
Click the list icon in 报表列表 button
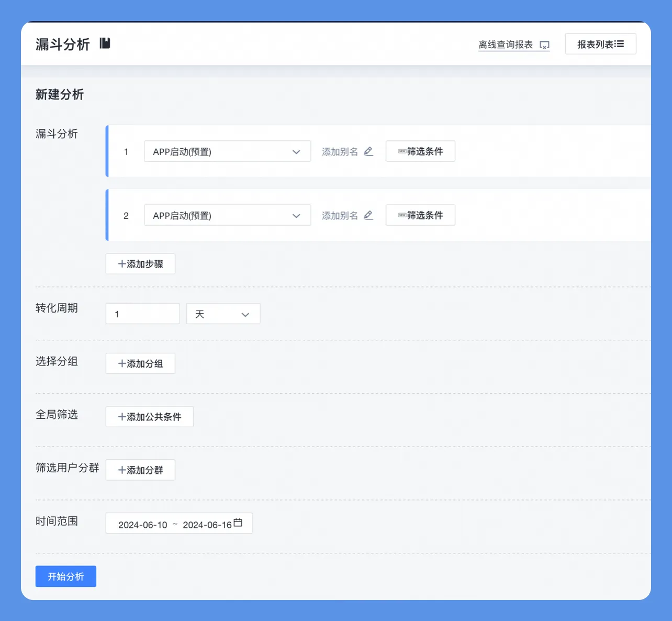[620, 44]
